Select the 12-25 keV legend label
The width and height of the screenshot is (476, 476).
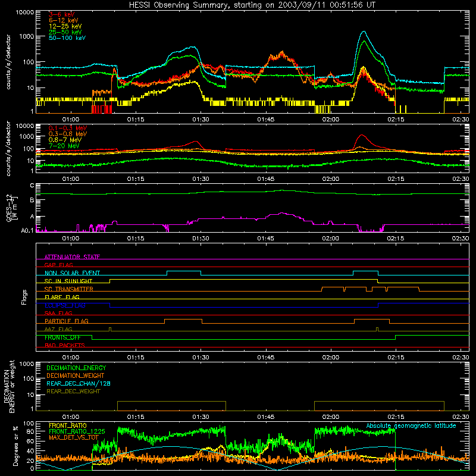(65, 26)
